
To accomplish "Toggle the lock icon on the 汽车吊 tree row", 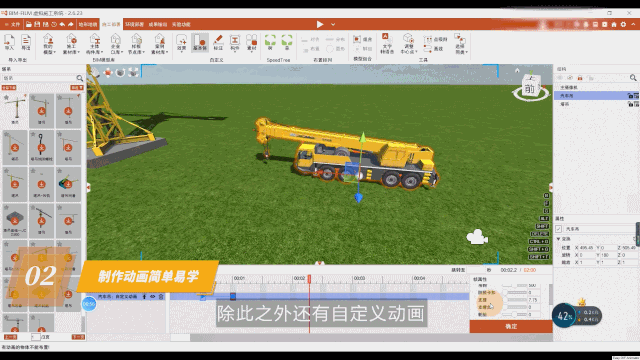I will 630,96.
